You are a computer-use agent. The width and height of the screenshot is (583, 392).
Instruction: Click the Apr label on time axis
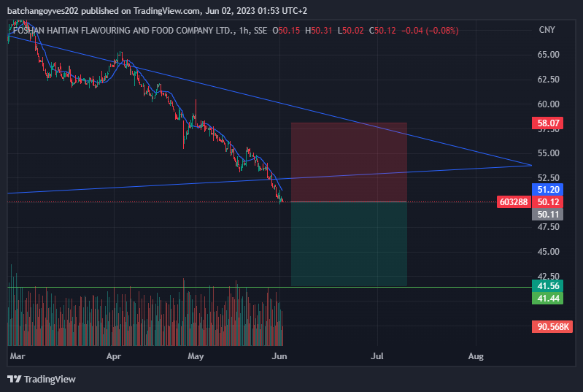click(114, 356)
